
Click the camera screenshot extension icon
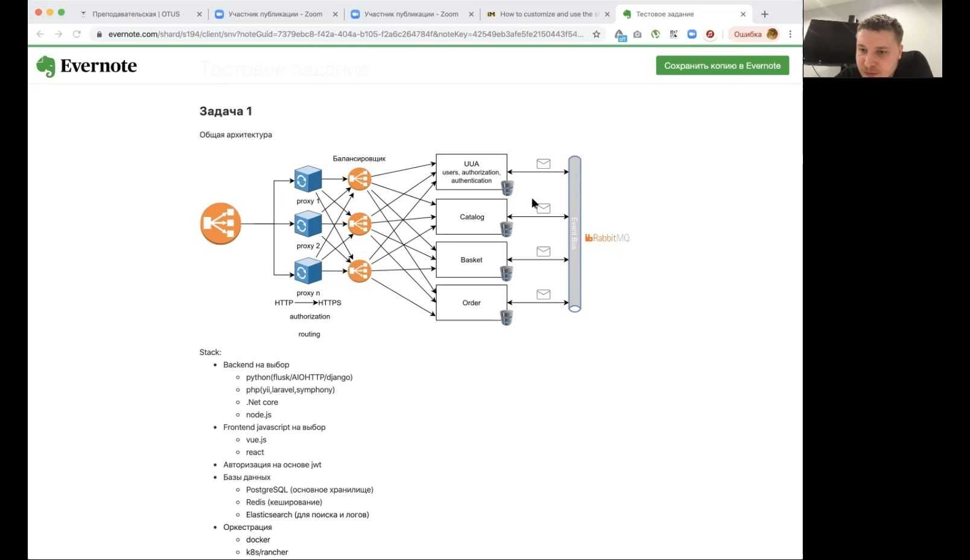pos(638,34)
